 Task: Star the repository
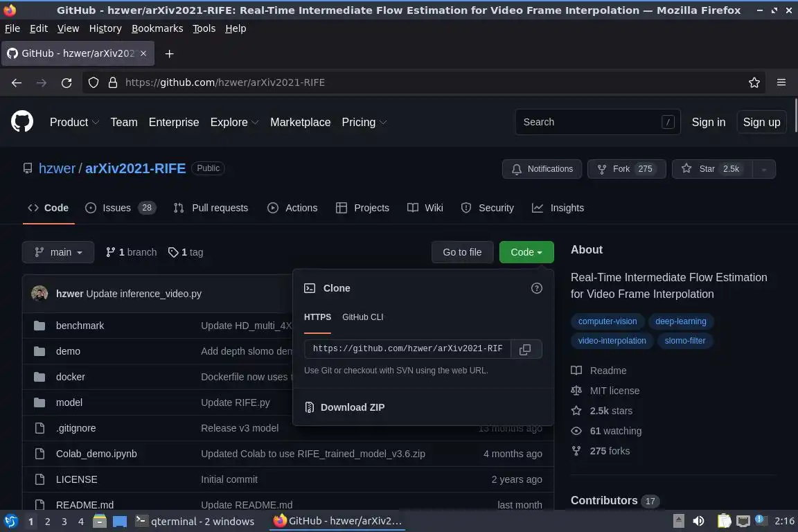point(713,169)
